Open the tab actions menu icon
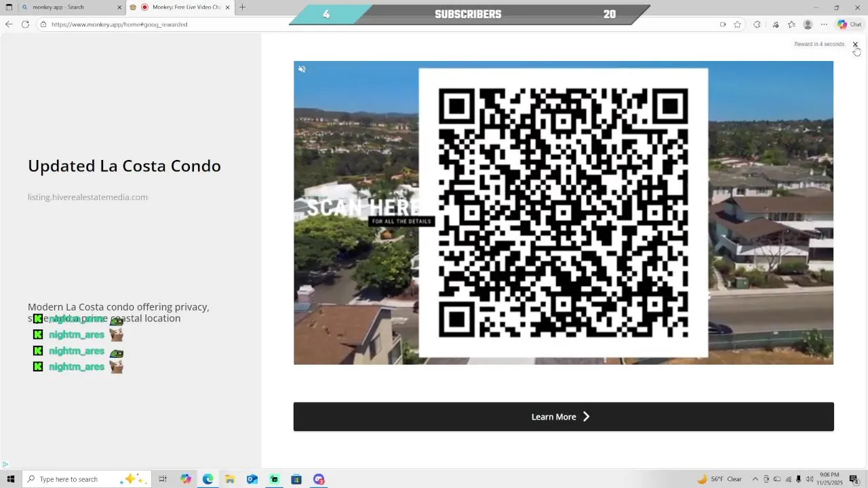 pos(9,7)
